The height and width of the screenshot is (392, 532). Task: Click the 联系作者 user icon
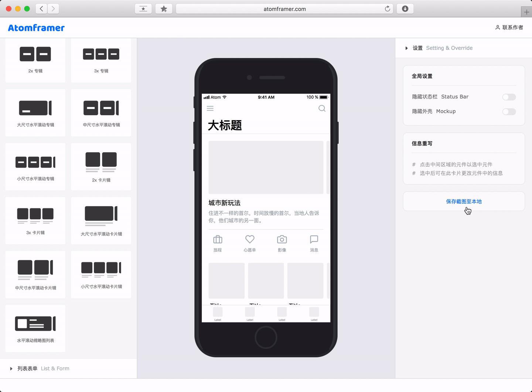point(498,27)
